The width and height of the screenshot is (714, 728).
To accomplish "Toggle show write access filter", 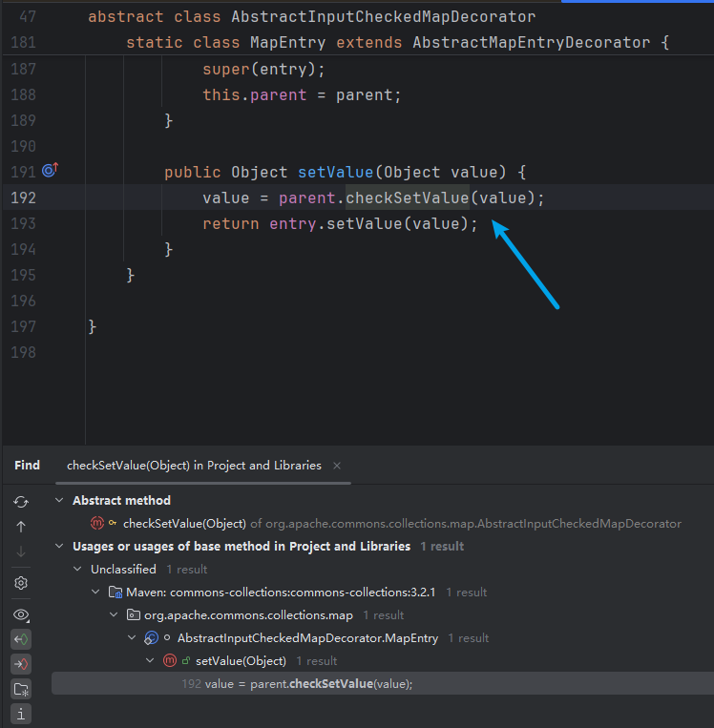I will tap(21, 664).
